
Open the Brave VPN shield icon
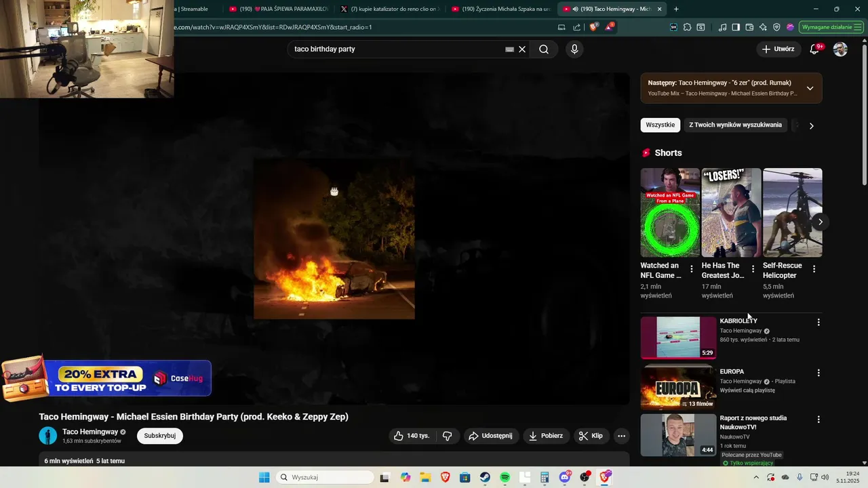coord(776,27)
